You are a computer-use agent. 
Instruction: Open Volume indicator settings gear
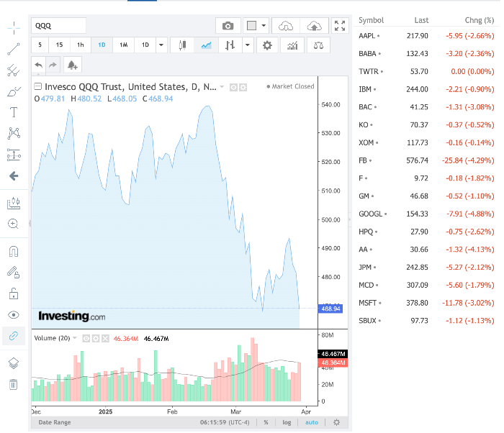point(96,338)
